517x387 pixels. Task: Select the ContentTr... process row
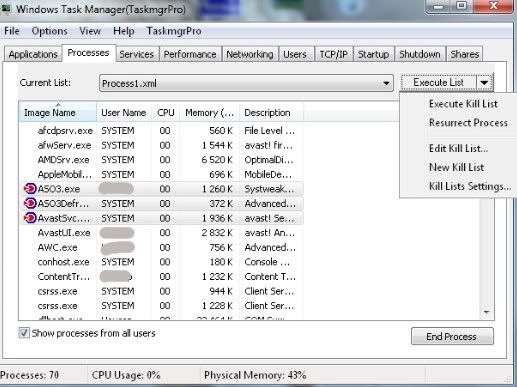(161, 276)
